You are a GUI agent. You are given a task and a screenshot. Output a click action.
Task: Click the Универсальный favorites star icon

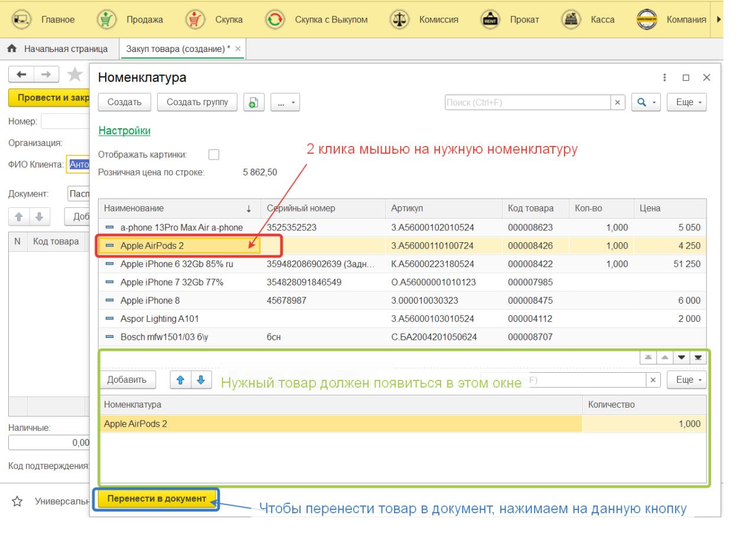point(18,502)
